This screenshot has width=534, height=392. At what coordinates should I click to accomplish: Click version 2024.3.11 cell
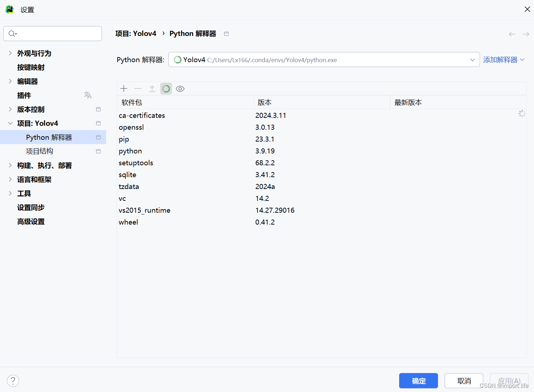pyautogui.click(x=271, y=115)
